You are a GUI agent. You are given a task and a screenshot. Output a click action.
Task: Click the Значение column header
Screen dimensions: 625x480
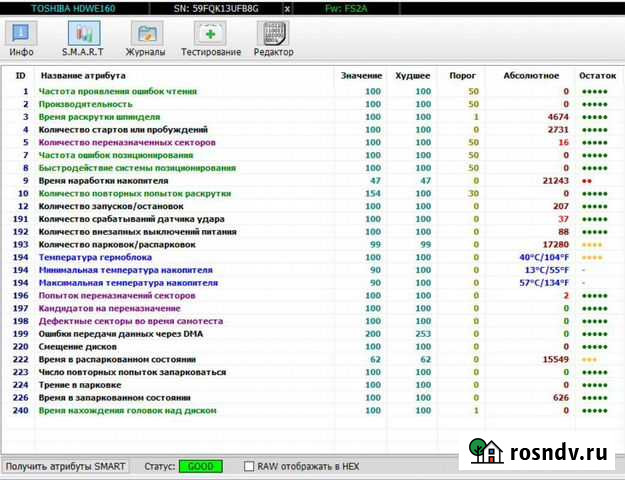360,75
